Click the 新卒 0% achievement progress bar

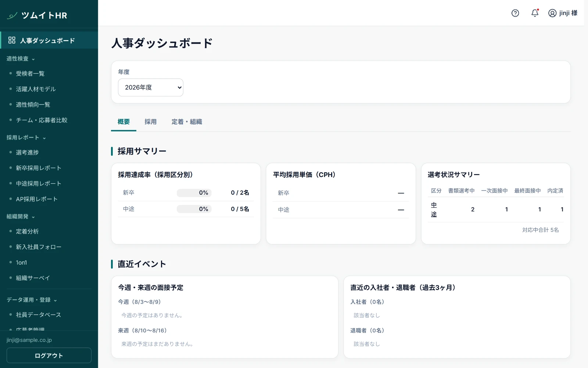coord(194,193)
